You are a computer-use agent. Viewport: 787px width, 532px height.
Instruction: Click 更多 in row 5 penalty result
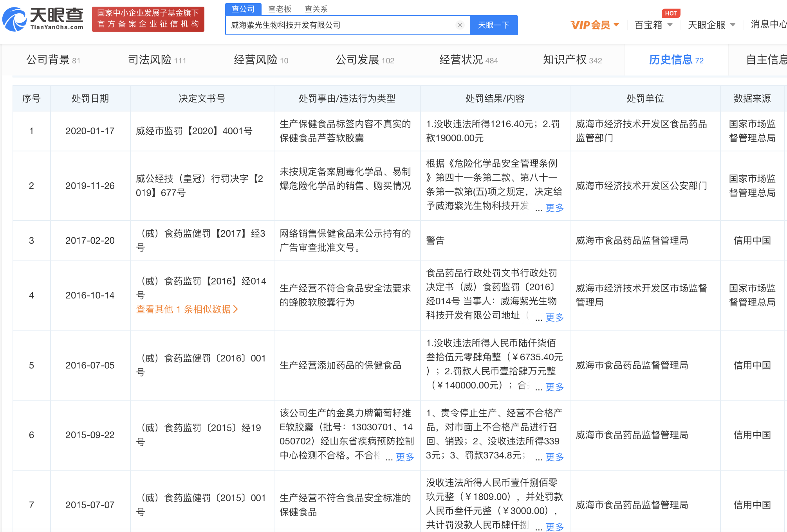coord(554,387)
